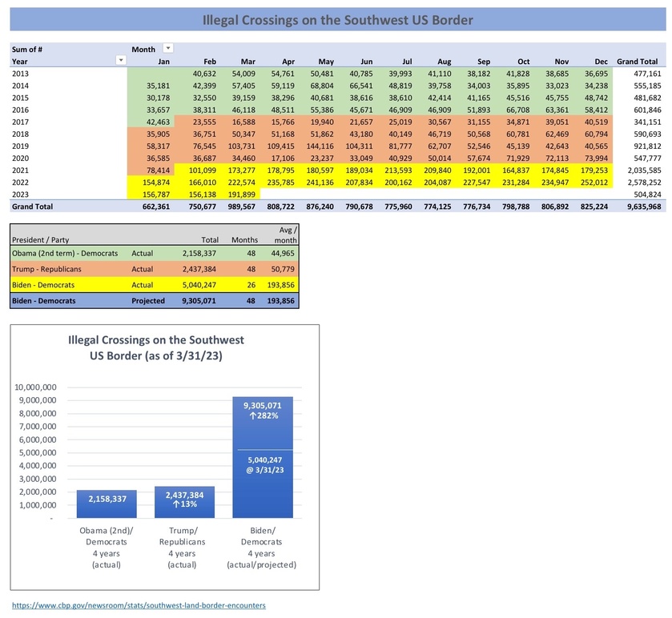This screenshot has width=672, height=618.
Task: Select the 'Sum of #' pivot header cell
Action: click(x=27, y=50)
